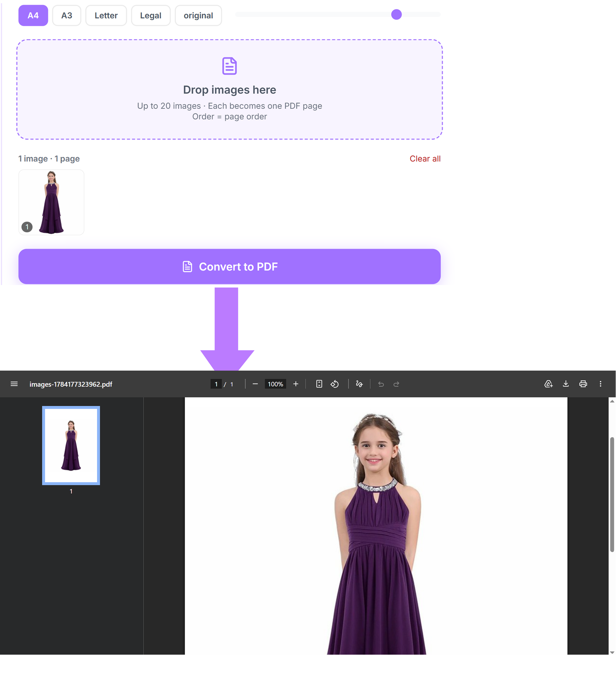
Task: Zoom out with the minus icon
Action: [255, 384]
